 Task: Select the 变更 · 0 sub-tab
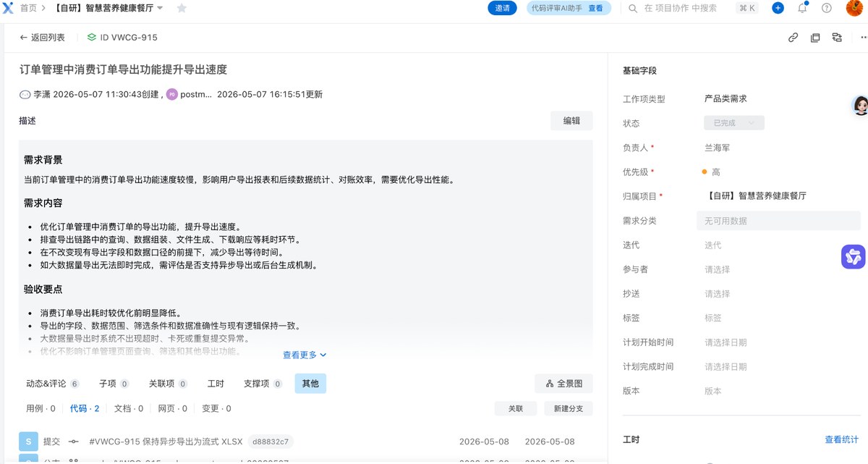pyautogui.click(x=216, y=408)
